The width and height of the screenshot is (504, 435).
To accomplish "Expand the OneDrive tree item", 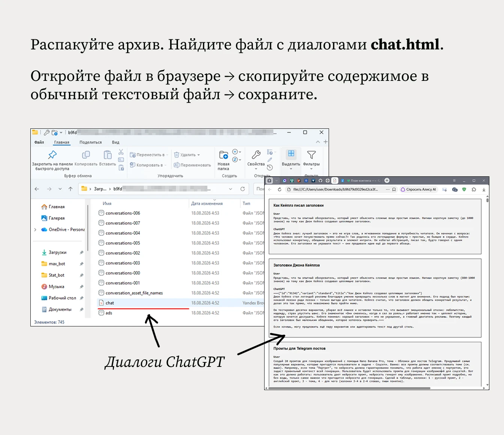I will pos(35,229).
